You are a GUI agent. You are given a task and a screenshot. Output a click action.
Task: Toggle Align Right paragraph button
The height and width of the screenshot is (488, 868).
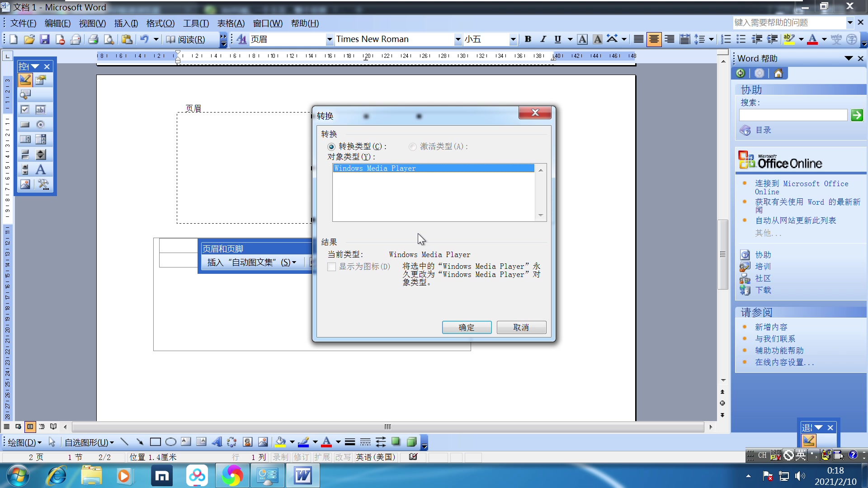pyautogui.click(x=670, y=39)
